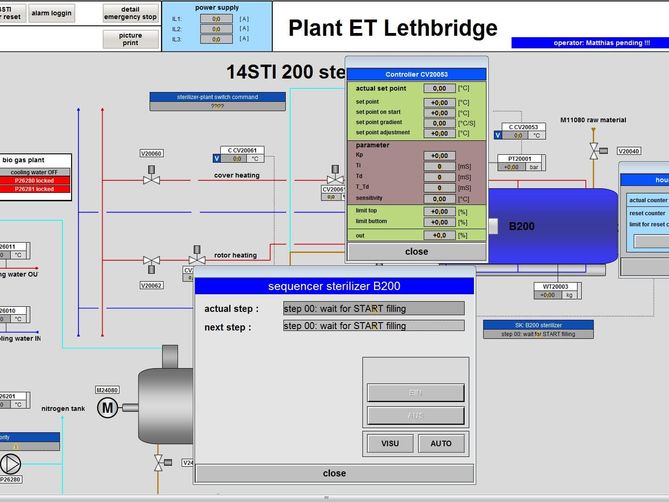Switch sequencer to VISU mode
Viewport: 669px width, 502px height.
tap(390, 443)
